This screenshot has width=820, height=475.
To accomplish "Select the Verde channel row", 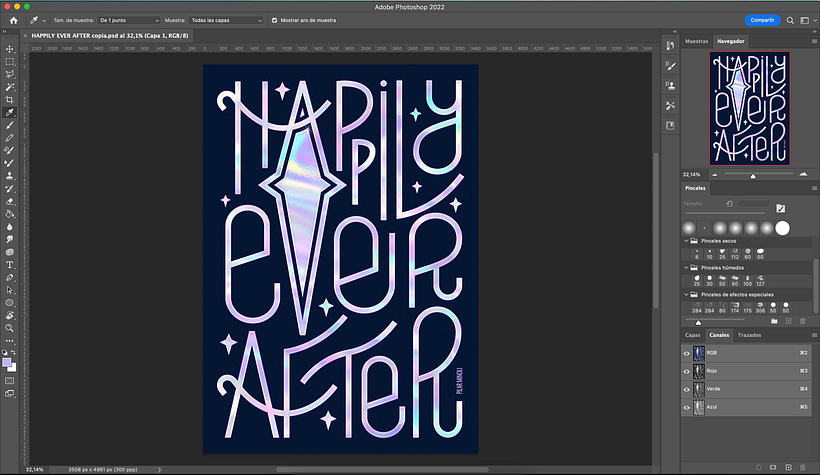I will point(746,389).
